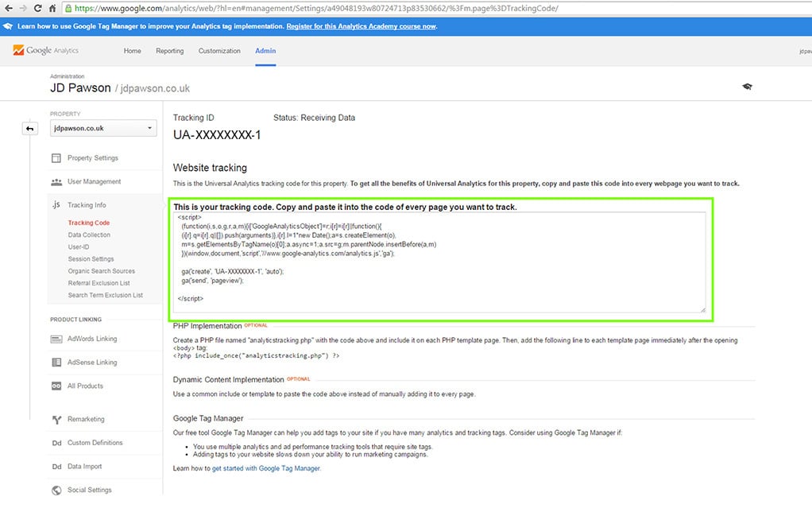The width and height of the screenshot is (812, 508).
Task: Click the browser forward arrow
Action: (23, 8)
